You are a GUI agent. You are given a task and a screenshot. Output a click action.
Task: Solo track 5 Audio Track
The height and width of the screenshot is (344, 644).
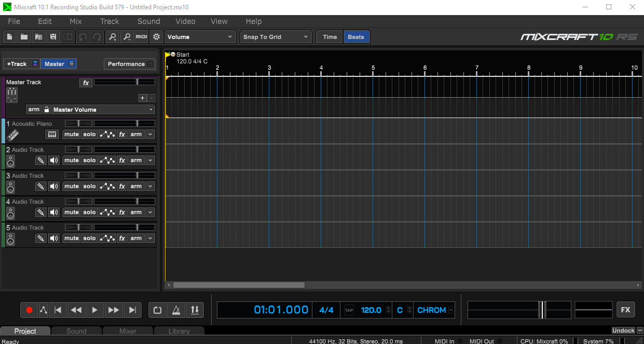pos(89,239)
